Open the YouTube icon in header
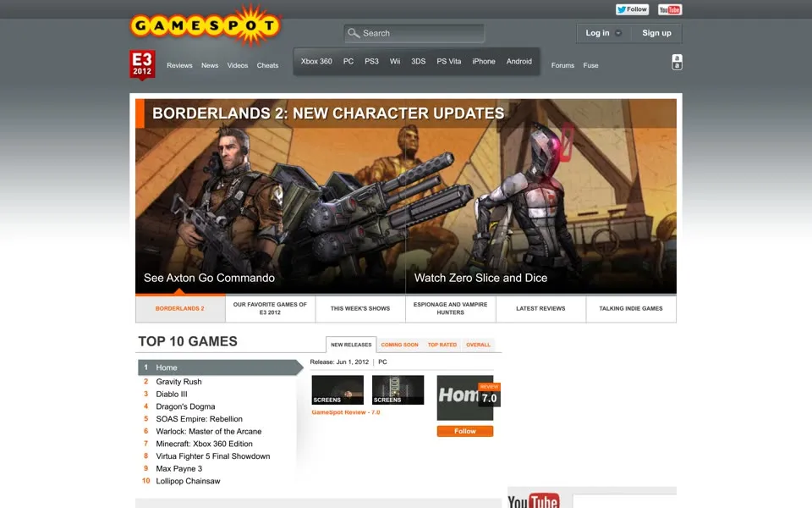 point(670,9)
